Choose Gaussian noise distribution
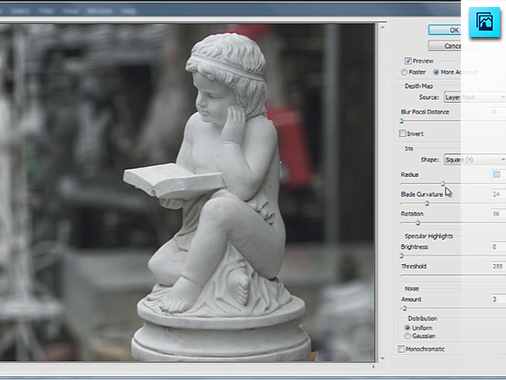Image resolution: width=506 pixels, height=380 pixels. pyautogui.click(x=407, y=336)
